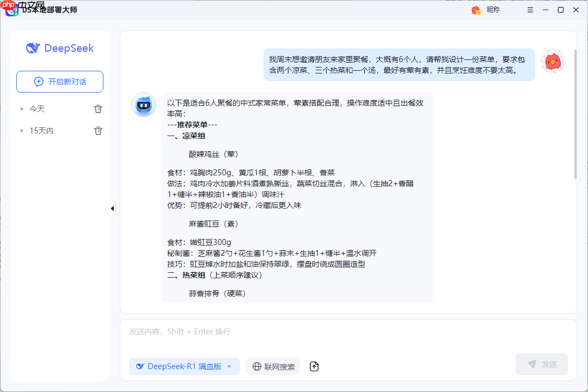Click the 开启新对话 button

[59, 82]
